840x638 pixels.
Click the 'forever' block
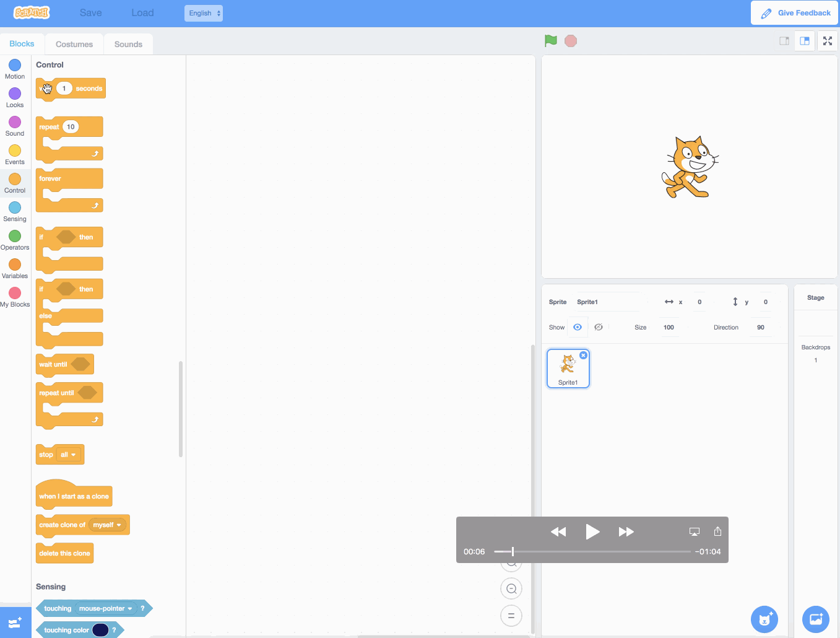pos(69,179)
